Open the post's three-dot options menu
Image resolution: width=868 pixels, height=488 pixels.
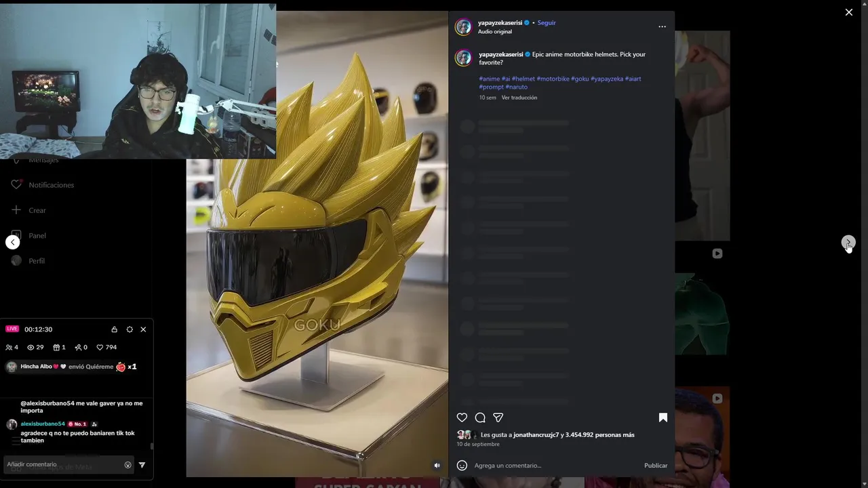[662, 26]
